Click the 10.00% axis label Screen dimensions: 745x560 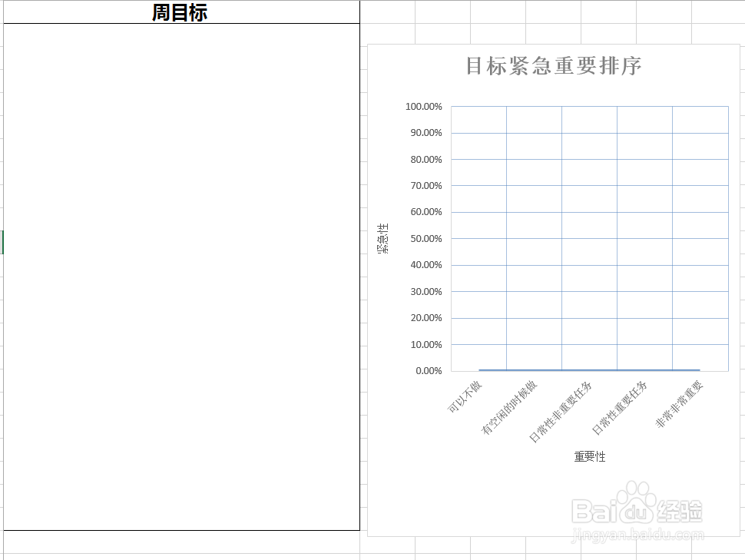tap(426, 344)
